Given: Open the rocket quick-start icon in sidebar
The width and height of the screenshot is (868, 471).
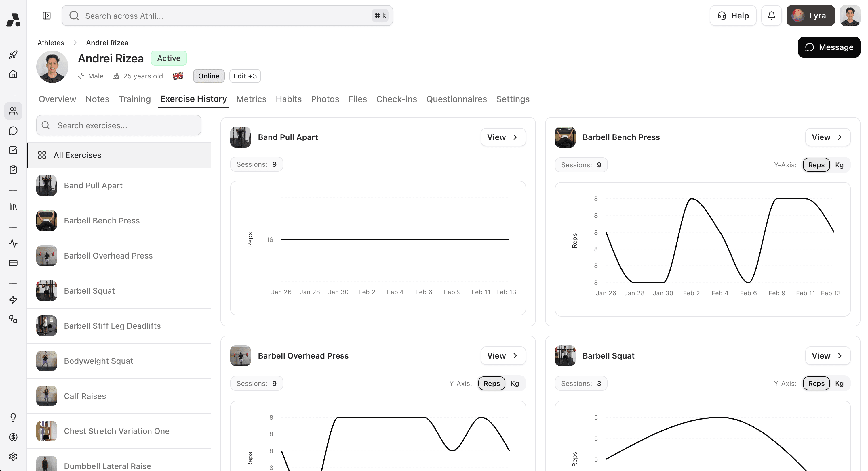Looking at the screenshot, I should click(14, 54).
